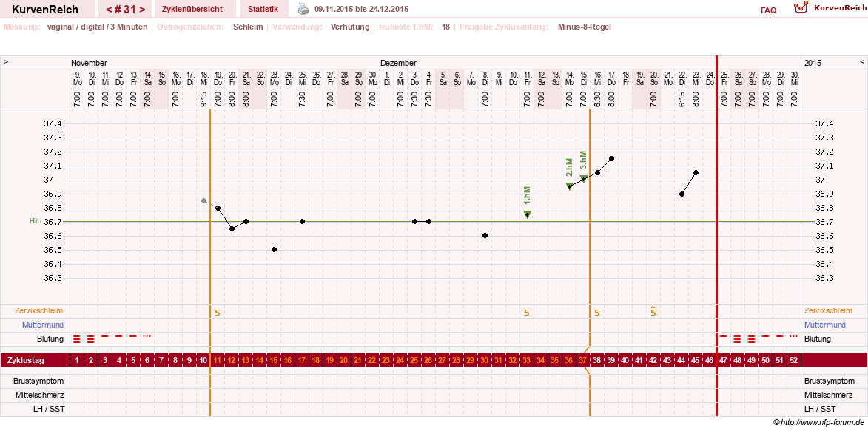Click the cycle number # 31
Viewport: 868px width, 431px height.
click(x=127, y=10)
